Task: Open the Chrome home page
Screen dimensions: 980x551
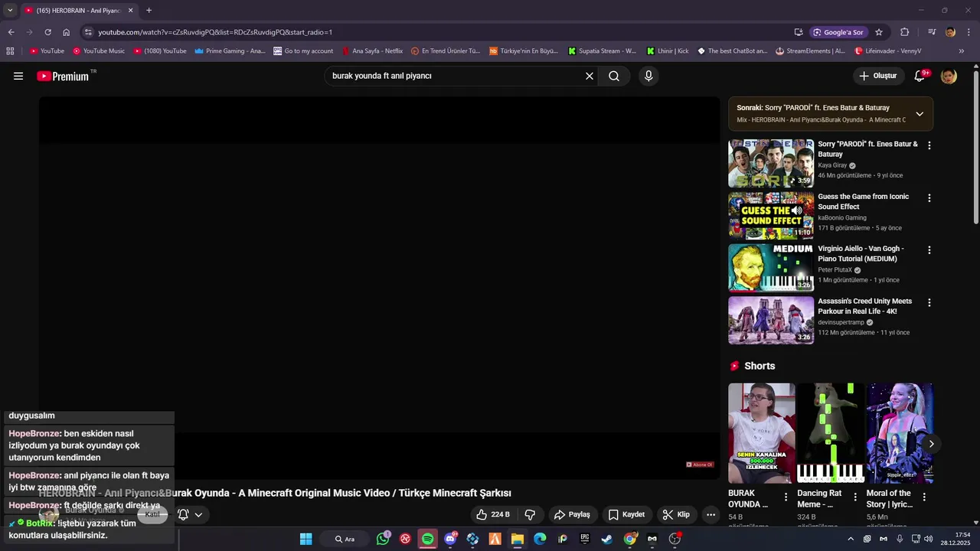Action: pyautogui.click(x=67, y=32)
